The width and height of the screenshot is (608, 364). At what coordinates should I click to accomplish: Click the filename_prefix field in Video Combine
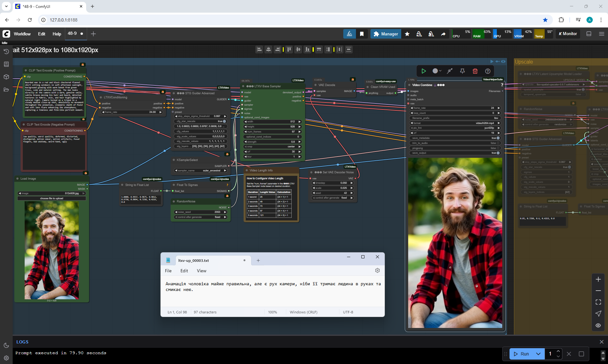pos(455,118)
